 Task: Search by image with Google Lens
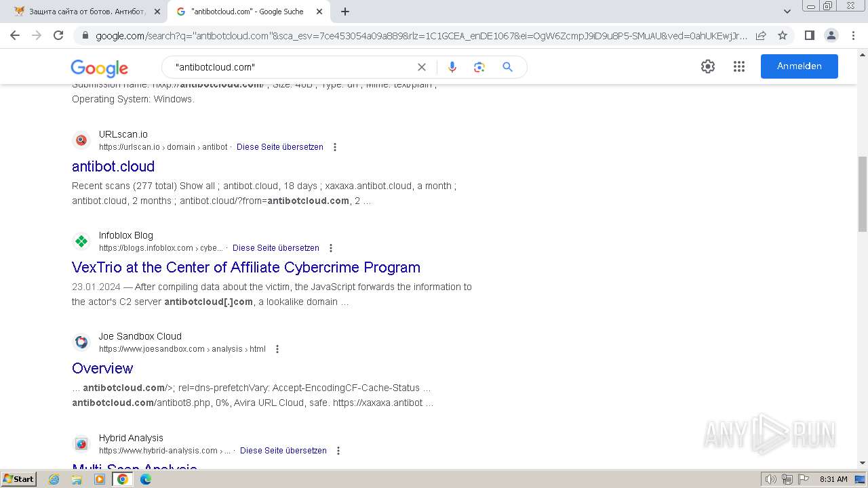pos(479,67)
